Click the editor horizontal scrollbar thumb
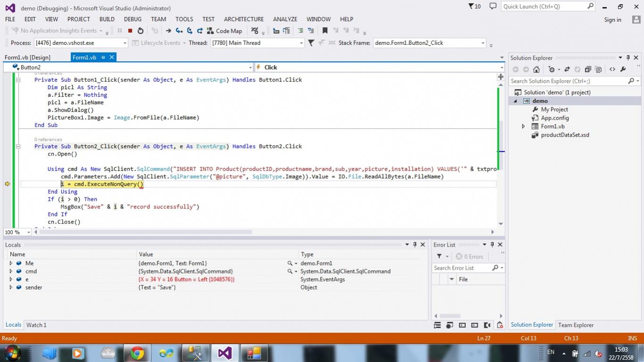Screen dimensions: 644x362 pyautogui.click(x=146, y=232)
